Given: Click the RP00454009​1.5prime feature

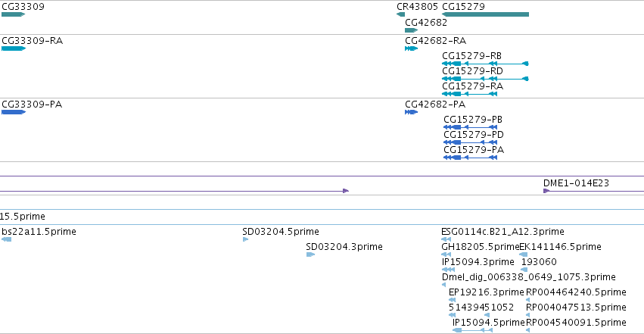Looking at the screenshot, I should pos(527,330).
